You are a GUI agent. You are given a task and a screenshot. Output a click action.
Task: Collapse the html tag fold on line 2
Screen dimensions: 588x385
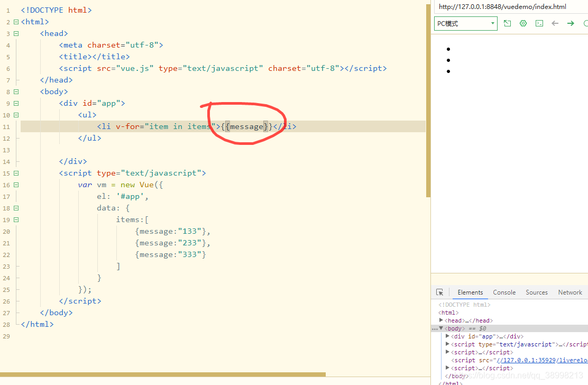pos(16,22)
